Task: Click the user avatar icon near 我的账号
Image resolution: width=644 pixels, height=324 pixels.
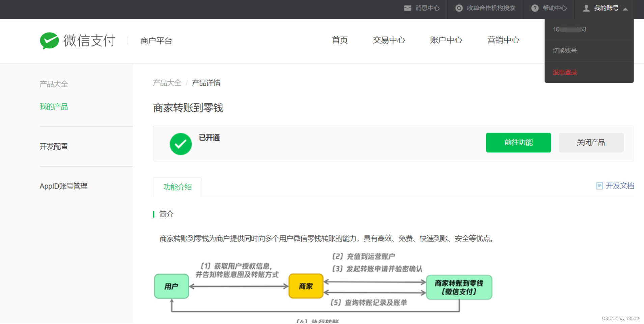Action: [586, 8]
